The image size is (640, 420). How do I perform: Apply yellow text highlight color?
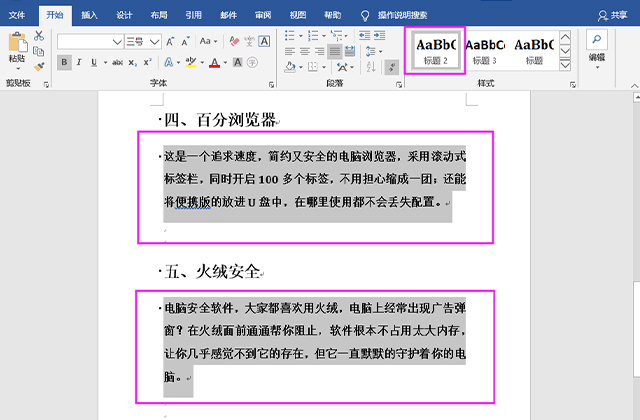(x=191, y=62)
